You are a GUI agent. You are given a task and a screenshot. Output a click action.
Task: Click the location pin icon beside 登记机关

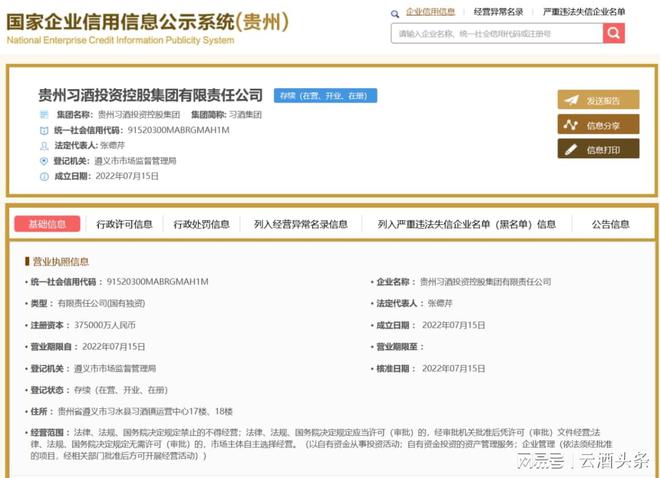click(44, 161)
